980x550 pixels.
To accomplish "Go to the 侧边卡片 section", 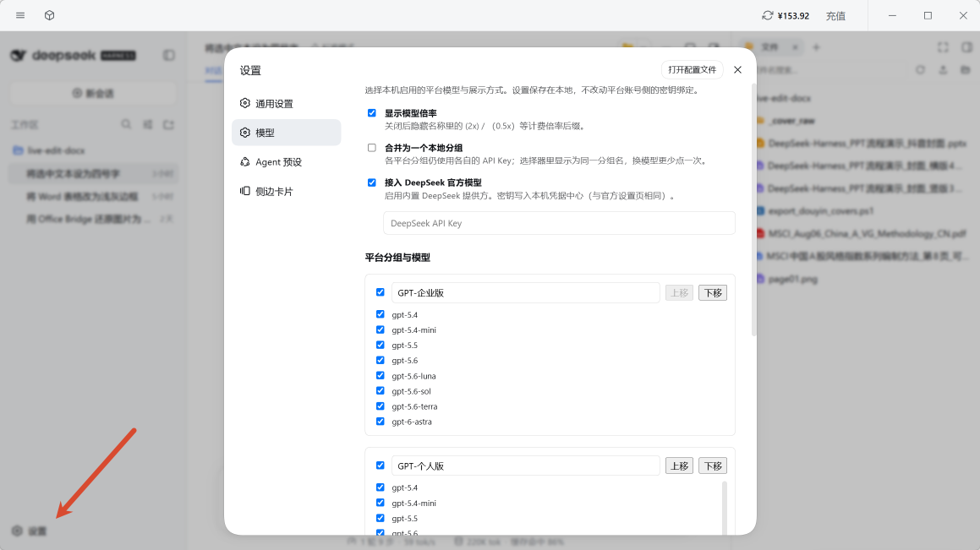I will [x=287, y=191].
